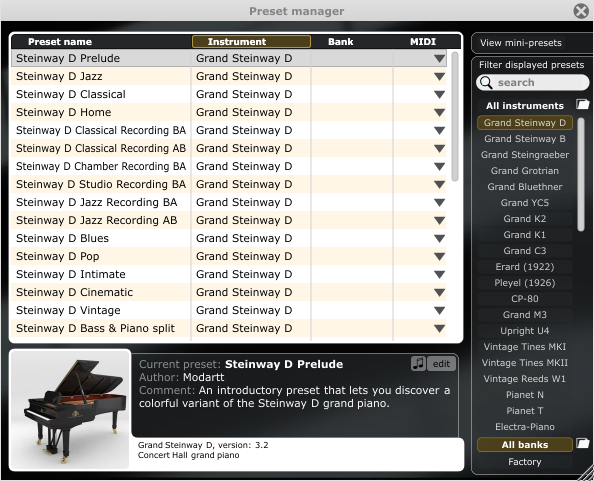Click the music note icon beside edit
Image resolution: width=594 pixels, height=481 pixels.
point(418,364)
